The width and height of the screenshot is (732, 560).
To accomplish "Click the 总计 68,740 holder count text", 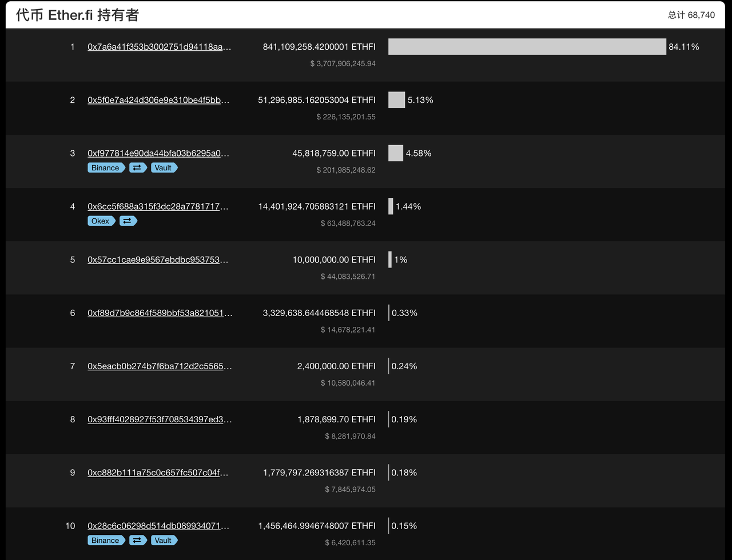I will (x=692, y=15).
